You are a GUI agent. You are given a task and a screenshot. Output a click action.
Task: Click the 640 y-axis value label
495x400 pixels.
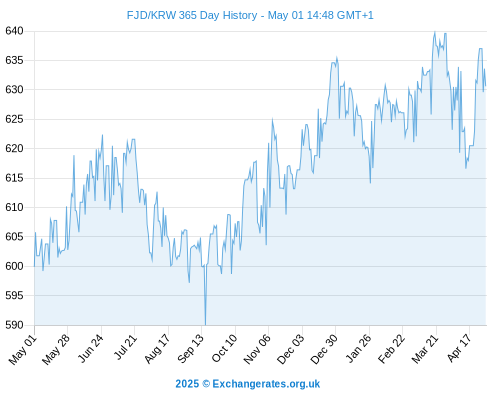pyautogui.click(x=14, y=31)
